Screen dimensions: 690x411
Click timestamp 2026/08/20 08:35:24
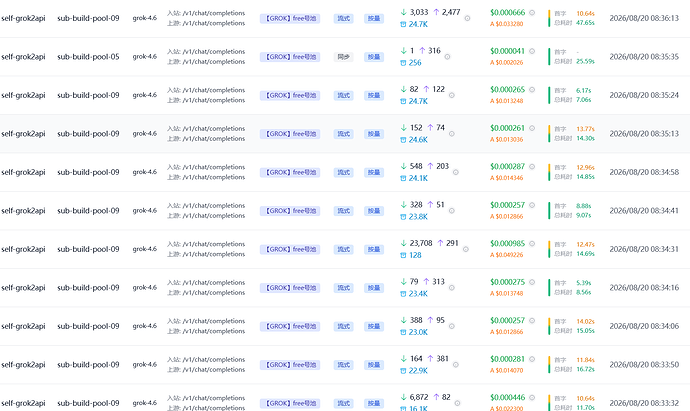[x=644, y=95]
